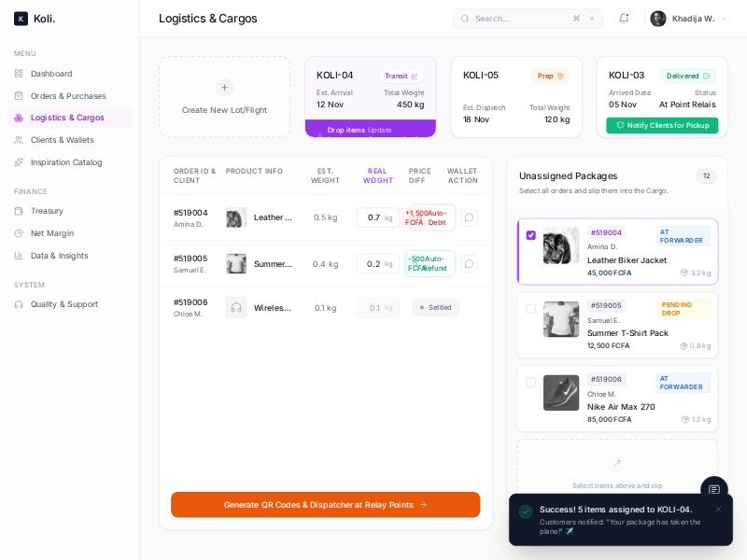Click Notify Clients for Pickup button
The height and width of the screenshot is (560, 747).
(662, 125)
